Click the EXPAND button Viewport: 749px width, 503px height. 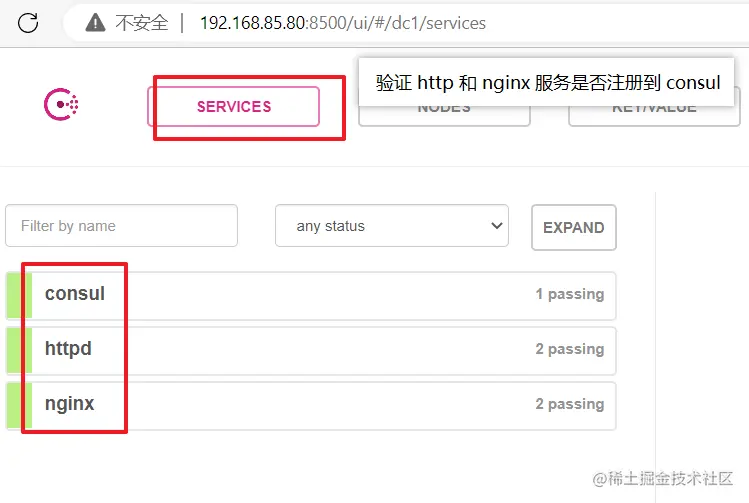(x=574, y=227)
